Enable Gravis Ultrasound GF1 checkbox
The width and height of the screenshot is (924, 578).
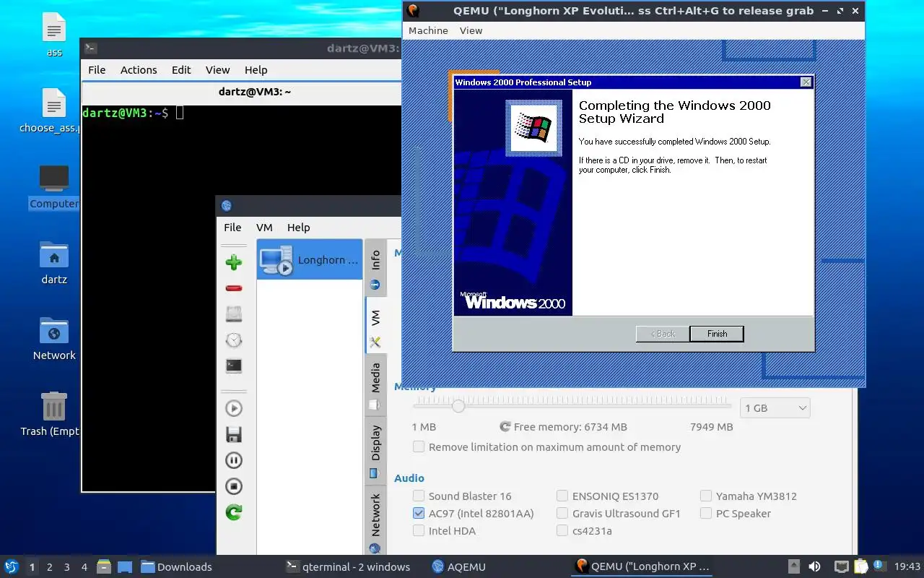562,513
